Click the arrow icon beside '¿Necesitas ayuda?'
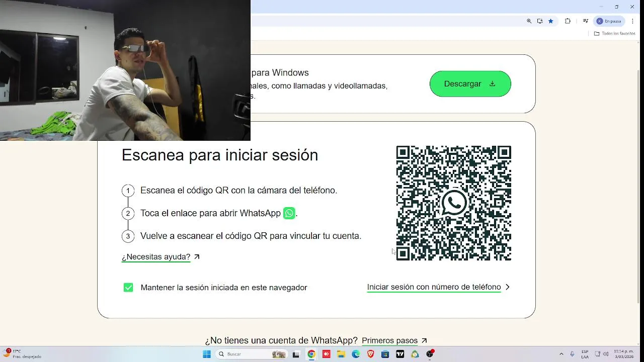Screen dimensions: 644x362 (197, 257)
